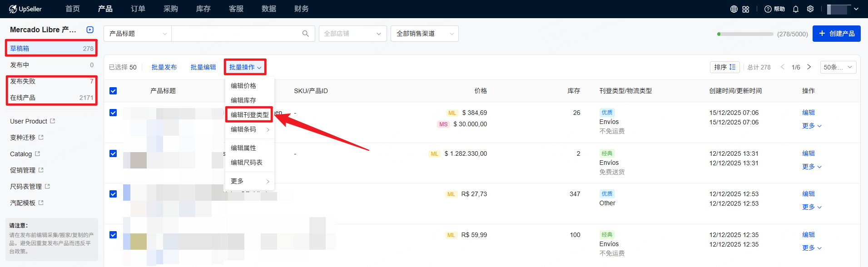
Task: Uncheck the first product row checkbox
Action: click(x=113, y=113)
